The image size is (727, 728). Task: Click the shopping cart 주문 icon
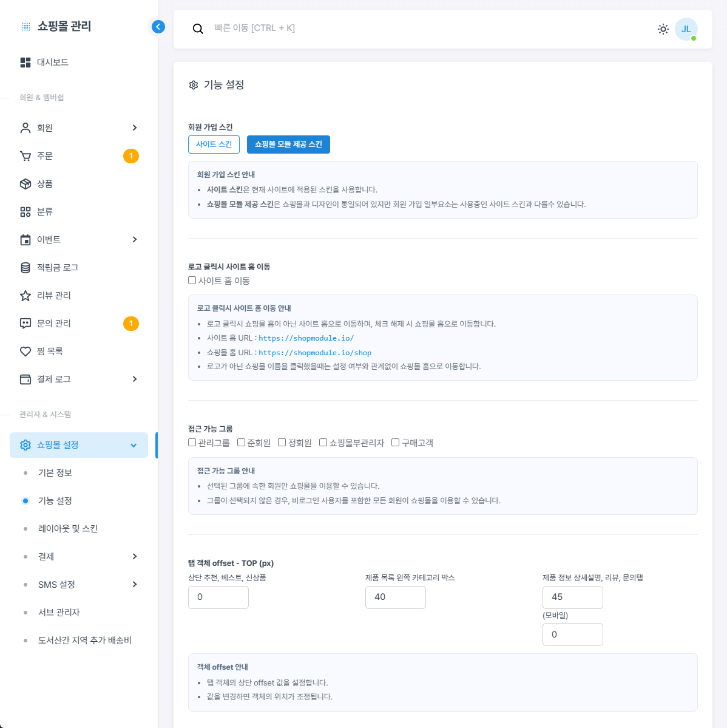(25, 156)
